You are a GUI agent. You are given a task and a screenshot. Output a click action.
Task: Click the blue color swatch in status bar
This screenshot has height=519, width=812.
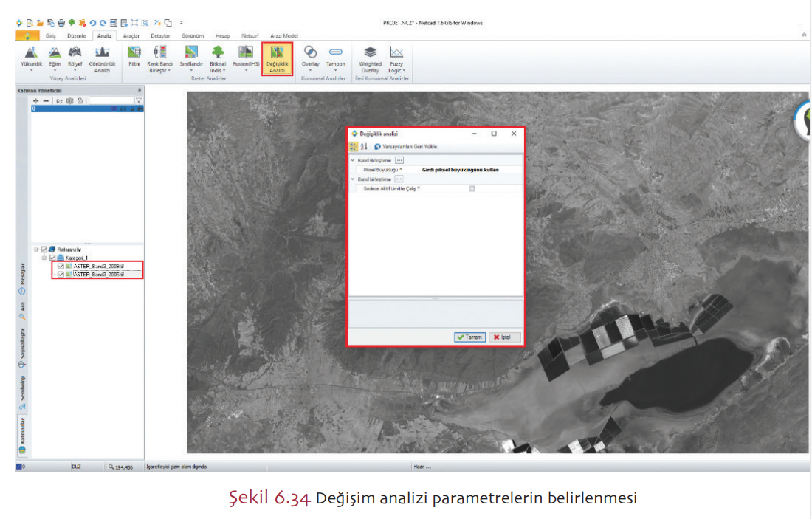[x=19, y=467]
